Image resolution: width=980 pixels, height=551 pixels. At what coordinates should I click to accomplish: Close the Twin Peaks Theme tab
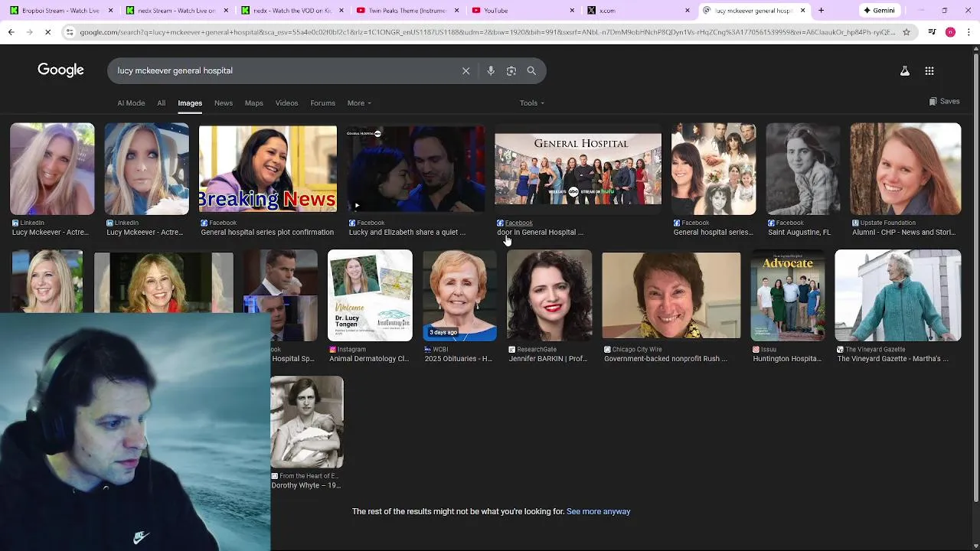point(457,11)
